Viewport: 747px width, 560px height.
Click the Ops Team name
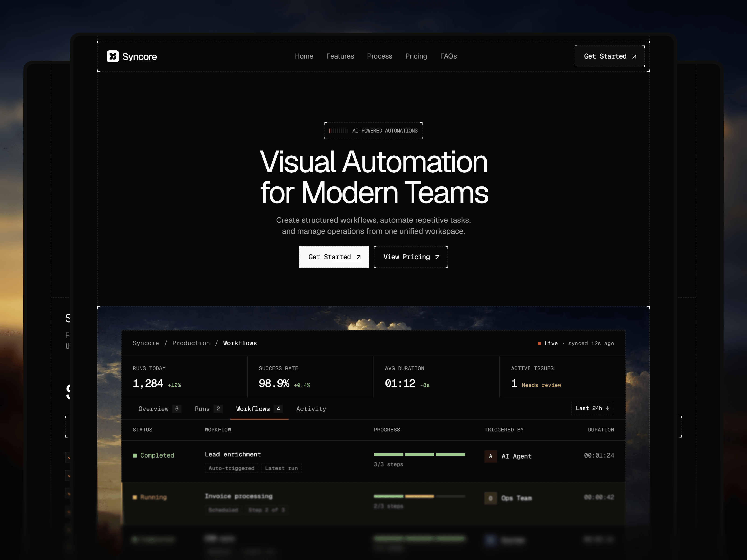516,498
